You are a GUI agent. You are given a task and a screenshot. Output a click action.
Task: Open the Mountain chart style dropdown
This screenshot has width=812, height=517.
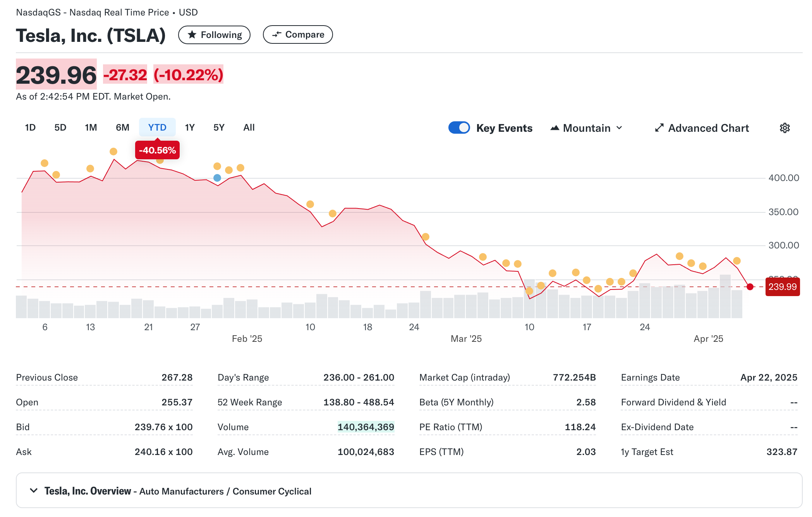pos(586,128)
